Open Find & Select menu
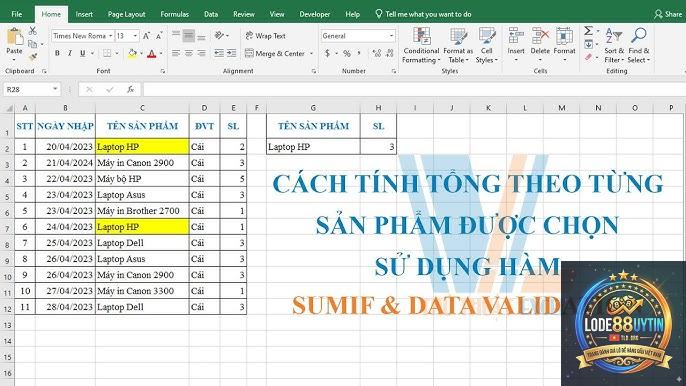Image resolution: width=686 pixels, height=386 pixels. tap(638, 46)
